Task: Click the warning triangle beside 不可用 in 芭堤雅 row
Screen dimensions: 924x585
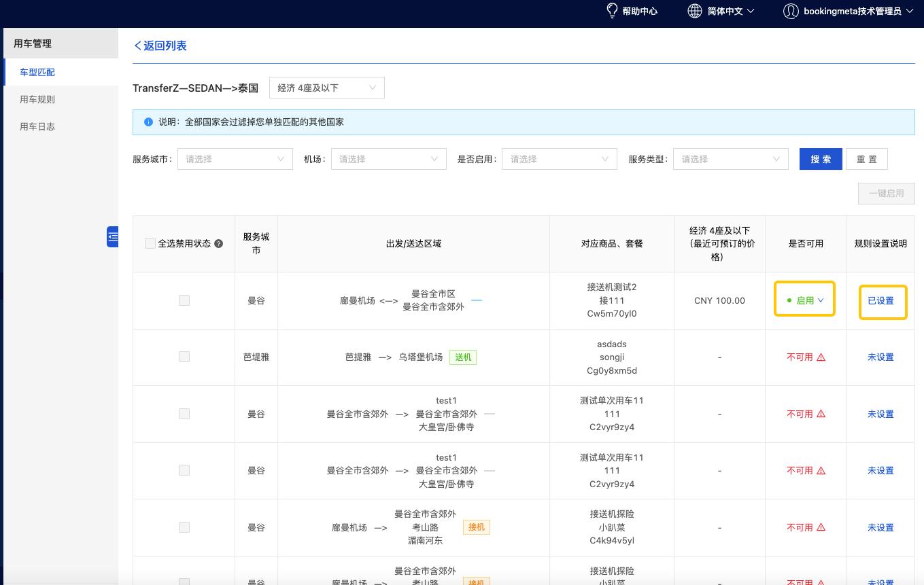Action: pos(821,357)
